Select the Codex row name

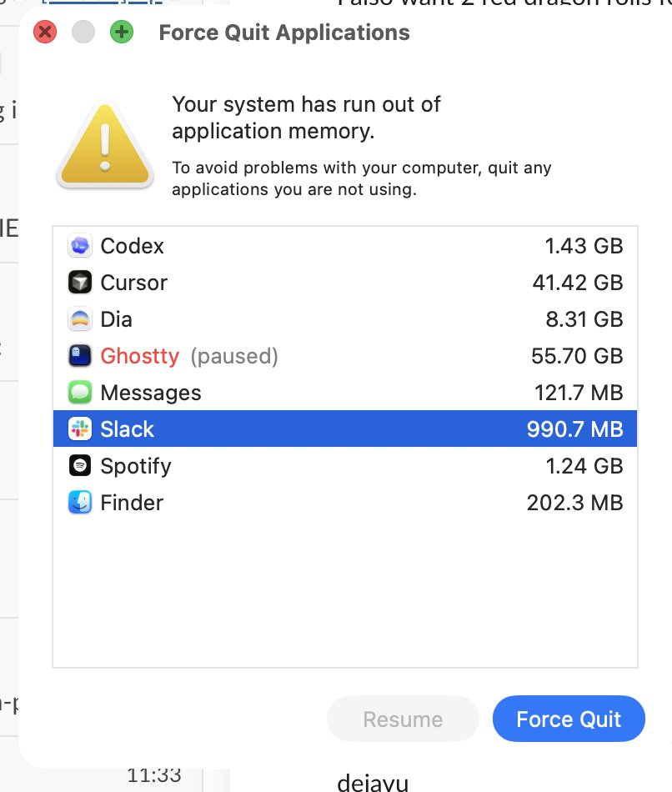tap(133, 246)
